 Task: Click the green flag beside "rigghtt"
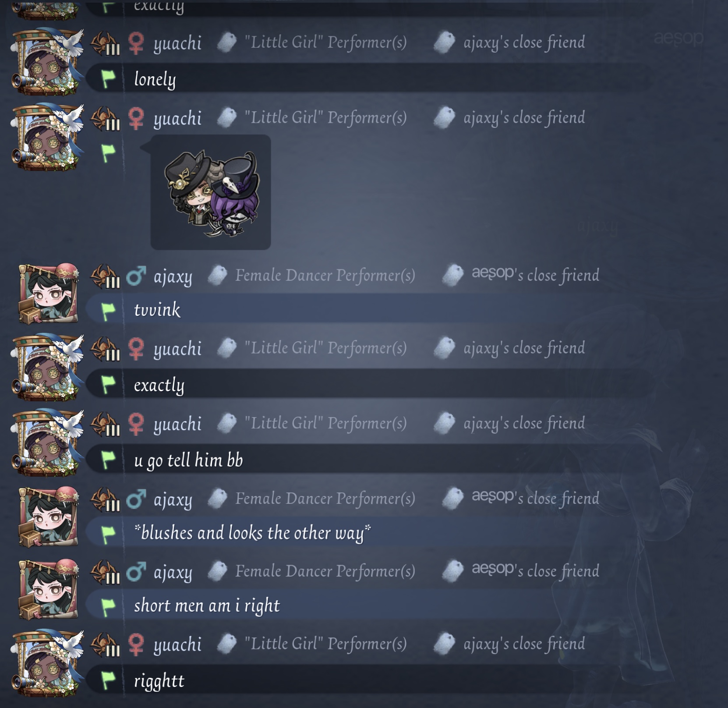coord(108,680)
